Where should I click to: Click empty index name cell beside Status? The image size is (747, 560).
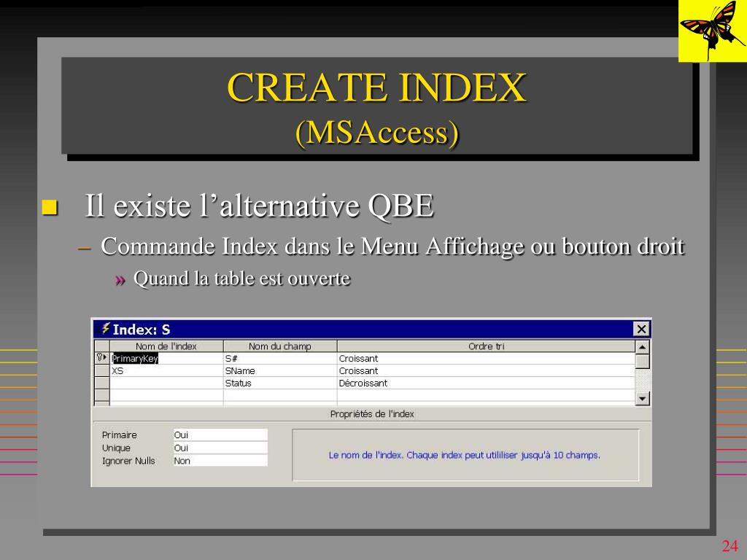pyautogui.click(x=167, y=384)
